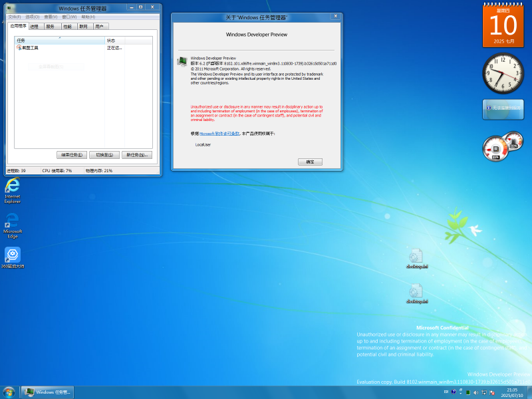532x399 pixels.
Task: Click the volume speaker tray icon
Action: point(475,392)
